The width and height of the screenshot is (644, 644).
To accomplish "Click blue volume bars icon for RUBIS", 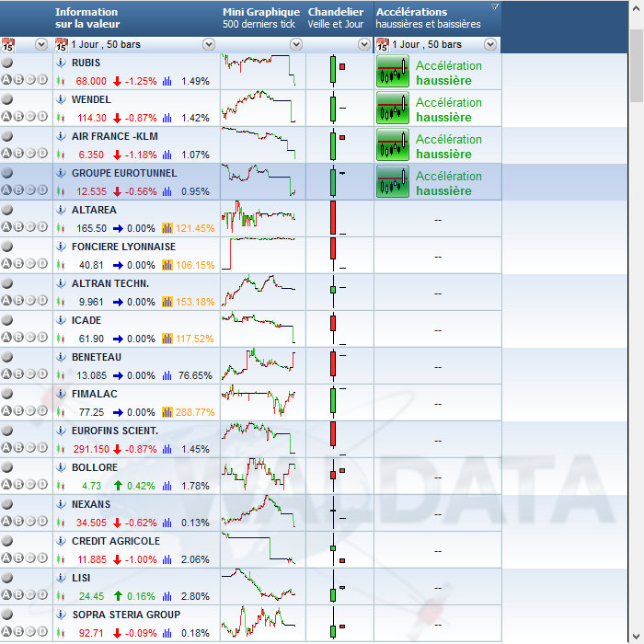I will 167,81.
